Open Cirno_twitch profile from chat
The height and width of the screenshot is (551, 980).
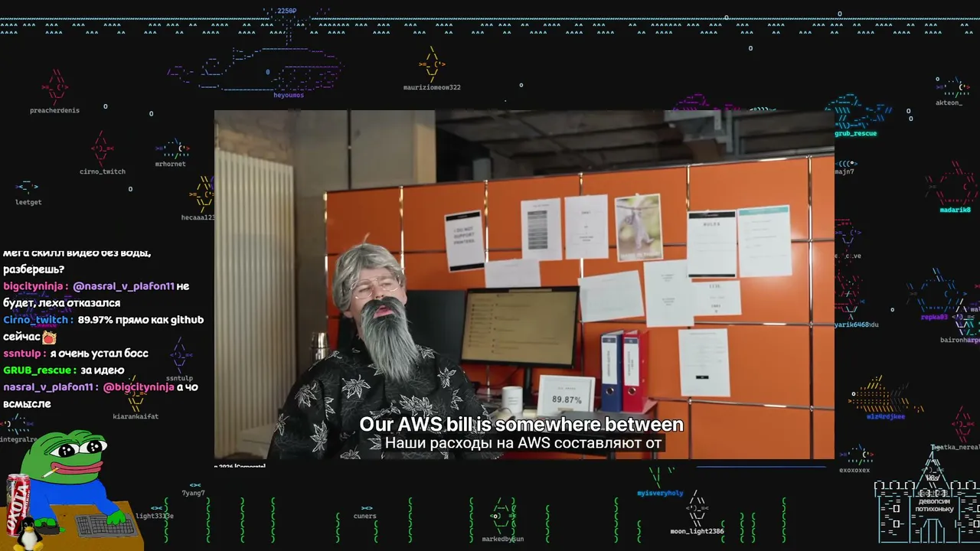[x=36, y=320]
